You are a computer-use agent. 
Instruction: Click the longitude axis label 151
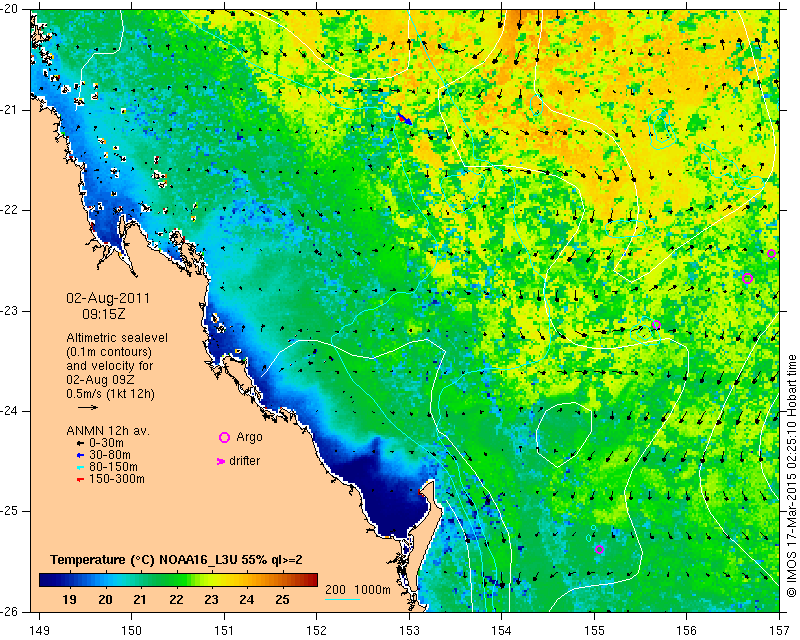click(224, 631)
